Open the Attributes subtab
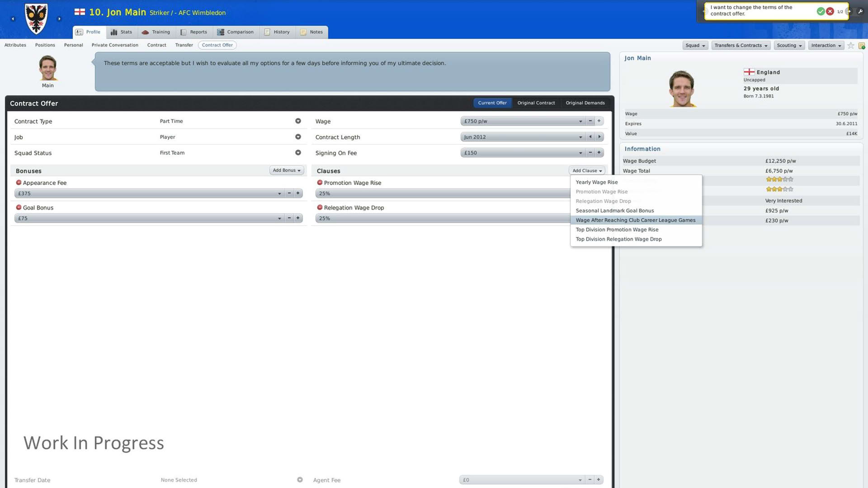The height and width of the screenshot is (488, 868). point(15,45)
